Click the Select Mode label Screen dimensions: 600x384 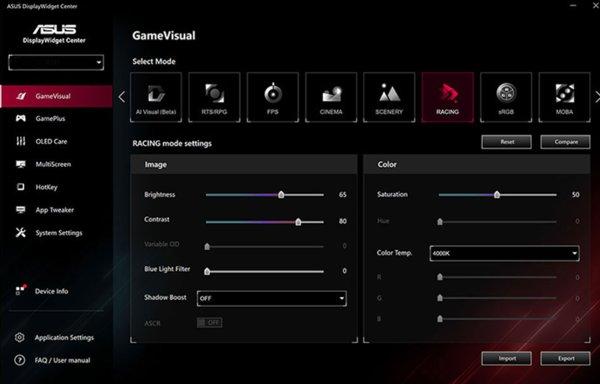coord(154,62)
